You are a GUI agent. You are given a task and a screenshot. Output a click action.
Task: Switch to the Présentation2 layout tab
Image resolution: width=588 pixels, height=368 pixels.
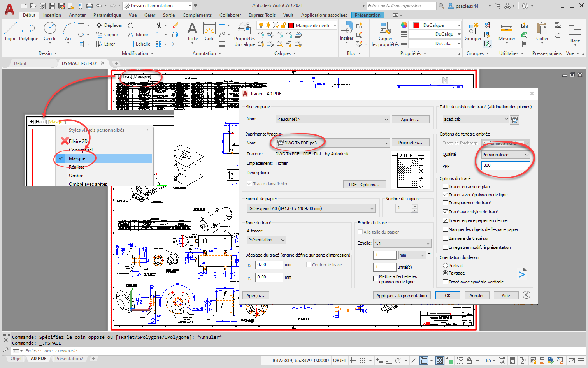(69, 359)
